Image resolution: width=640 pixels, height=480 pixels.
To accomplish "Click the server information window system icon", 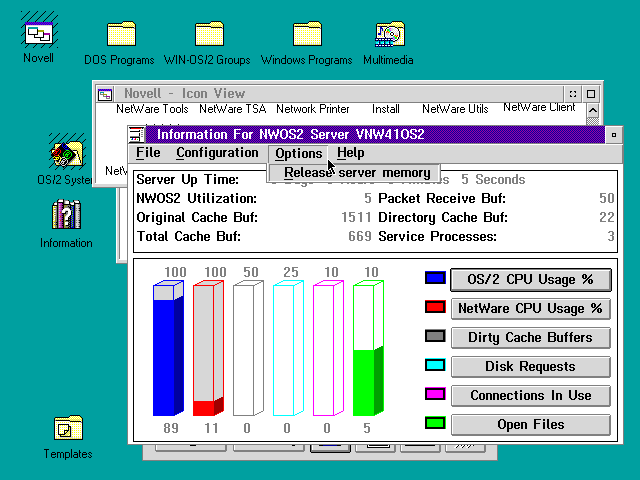I will click(x=136, y=134).
